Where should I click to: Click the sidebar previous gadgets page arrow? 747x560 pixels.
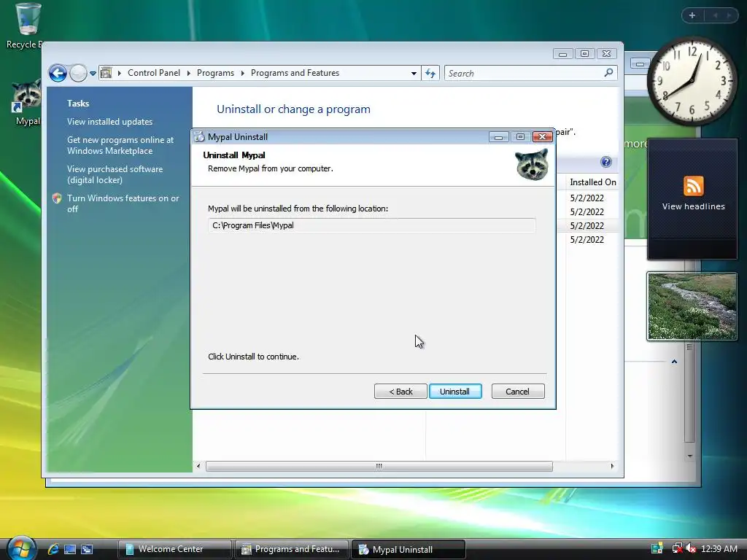point(715,15)
